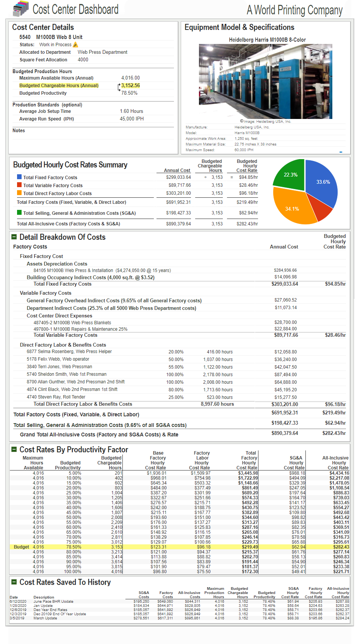Collapse the Cost Rates By Productivity Factor section
The height and width of the screenshot is (644, 360).
[x=14, y=449]
